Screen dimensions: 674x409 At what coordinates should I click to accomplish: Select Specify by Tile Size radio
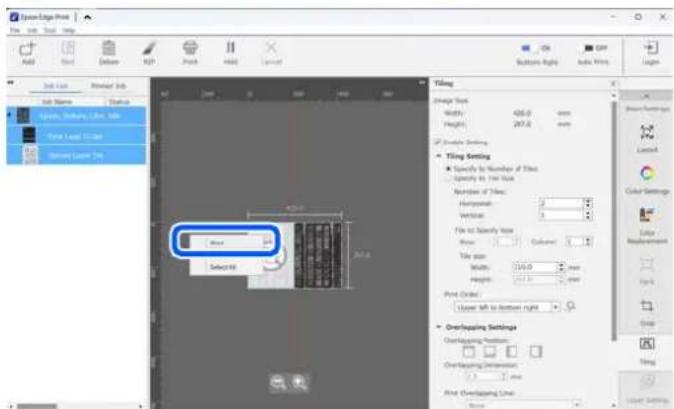tap(449, 178)
